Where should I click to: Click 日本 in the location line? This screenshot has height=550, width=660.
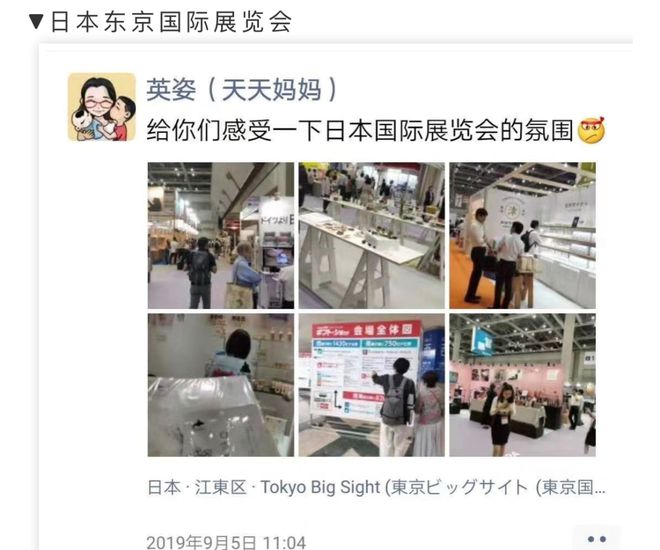(x=164, y=487)
